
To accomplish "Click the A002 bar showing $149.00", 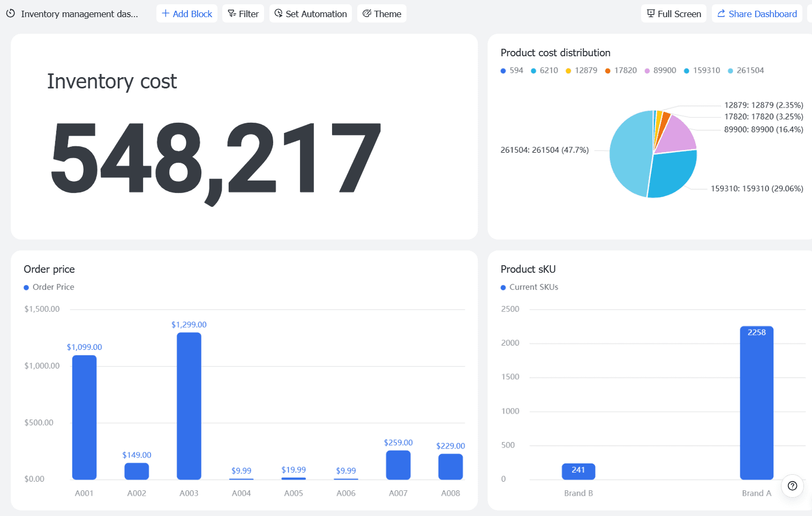I will (137, 471).
